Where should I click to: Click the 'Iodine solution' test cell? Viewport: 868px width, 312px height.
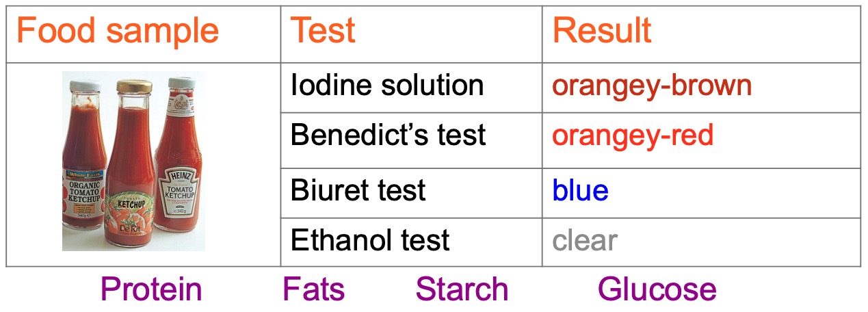click(x=387, y=86)
